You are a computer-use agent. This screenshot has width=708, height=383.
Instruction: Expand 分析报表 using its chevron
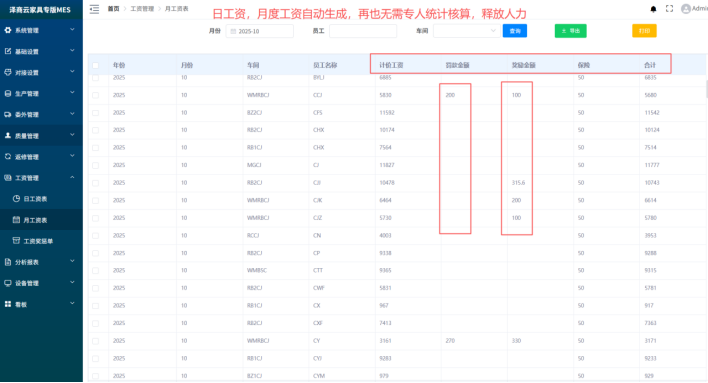72,262
